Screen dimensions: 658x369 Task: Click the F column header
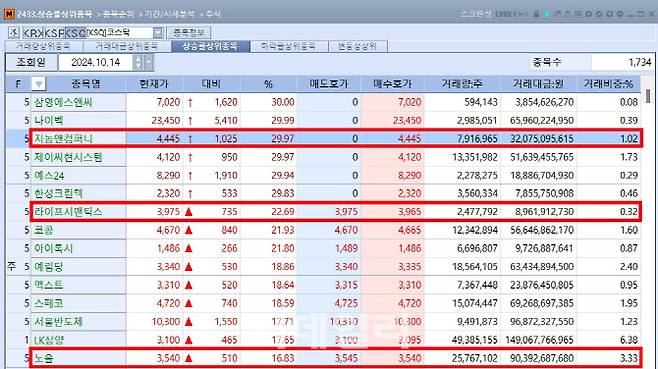click(18, 84)
